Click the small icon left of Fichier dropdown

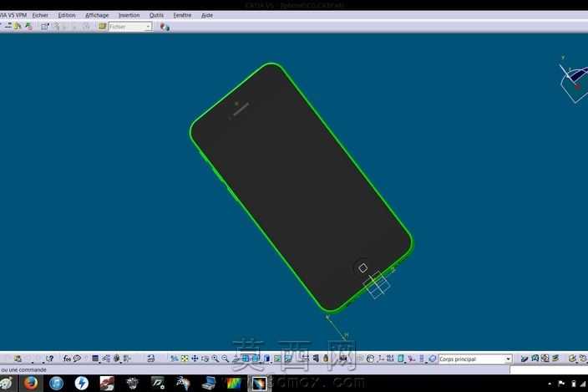102,26
